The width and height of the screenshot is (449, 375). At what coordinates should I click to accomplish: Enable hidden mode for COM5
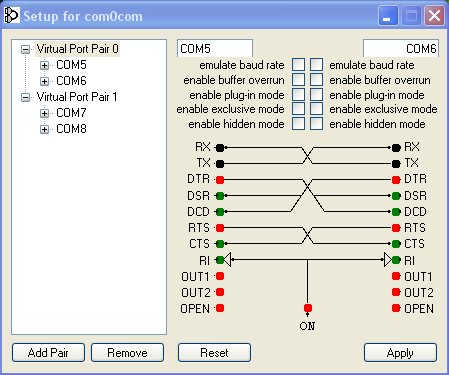click(298, 124)
